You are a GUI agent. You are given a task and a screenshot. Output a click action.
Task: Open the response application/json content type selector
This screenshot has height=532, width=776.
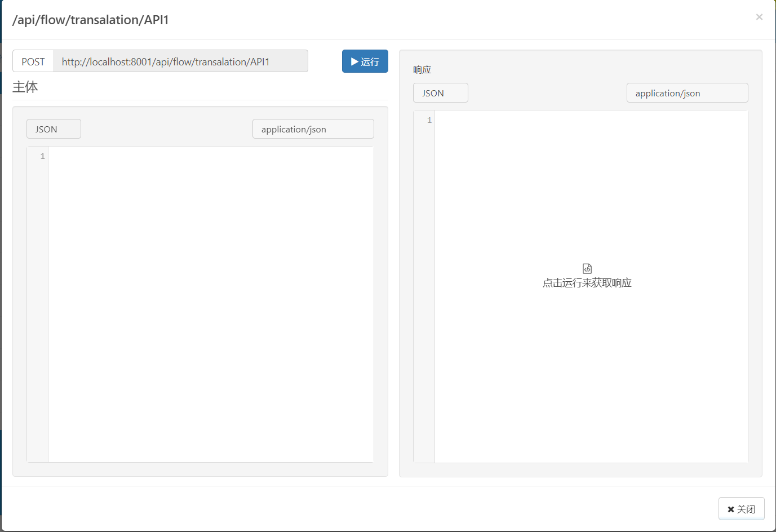(687, 93)
